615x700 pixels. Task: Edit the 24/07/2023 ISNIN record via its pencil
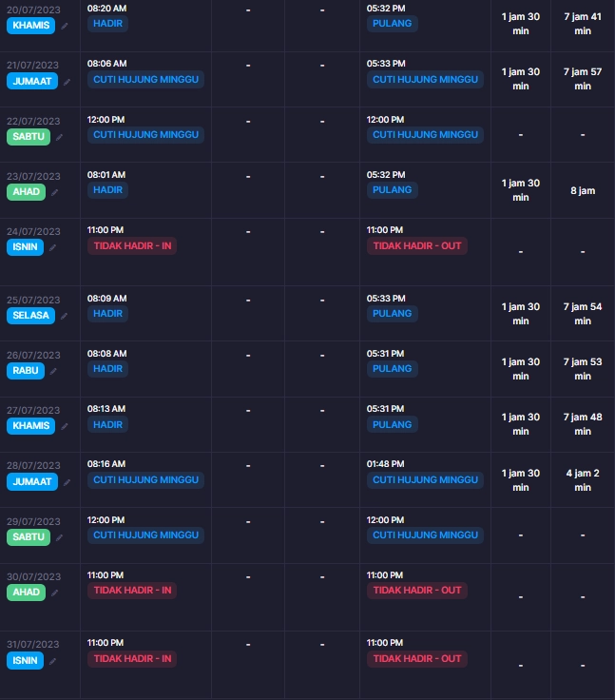[x=52, y=247]
